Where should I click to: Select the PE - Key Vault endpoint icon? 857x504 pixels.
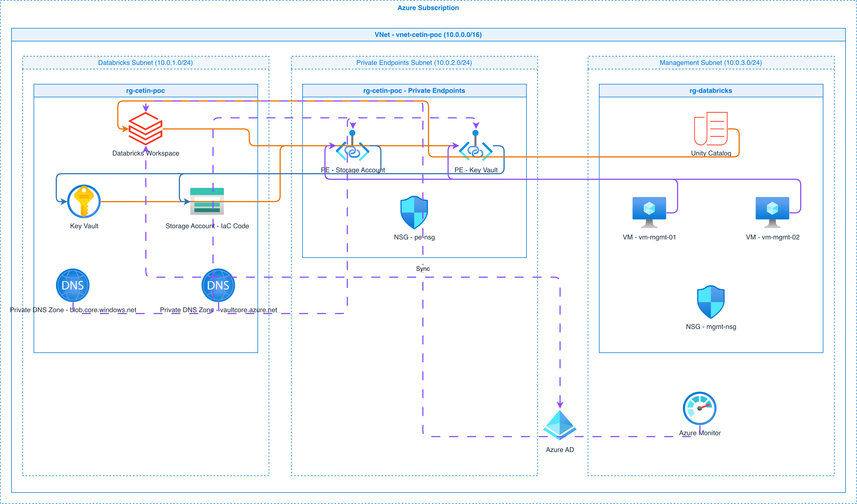[x=476, y=146]
